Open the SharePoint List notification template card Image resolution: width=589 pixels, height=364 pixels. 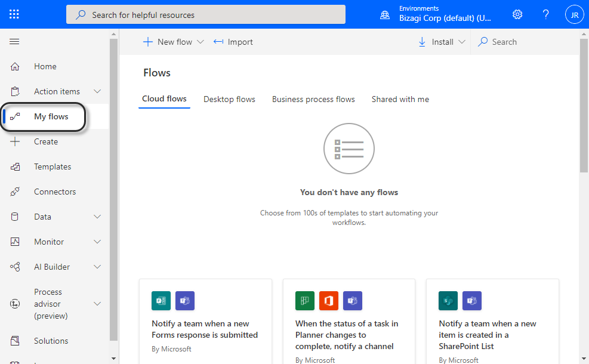pos(492,322)
